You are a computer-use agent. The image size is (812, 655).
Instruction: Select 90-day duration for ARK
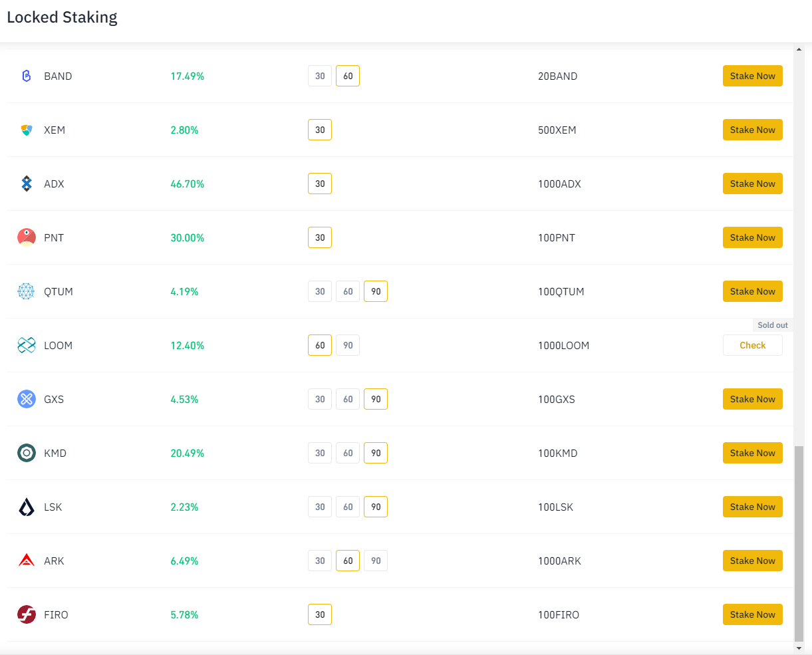376,561
